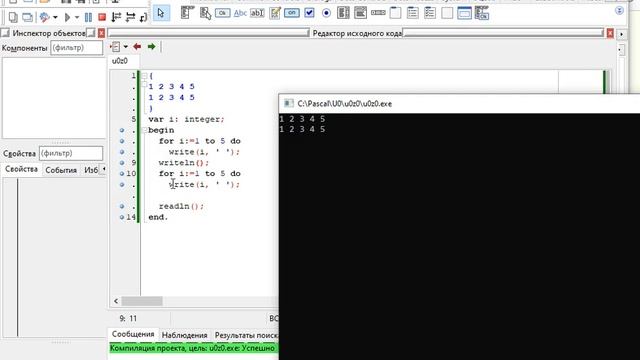Pick the TListBox component icon
The width and height of the screenshot is (640, 360).
[x=343, y=13]
